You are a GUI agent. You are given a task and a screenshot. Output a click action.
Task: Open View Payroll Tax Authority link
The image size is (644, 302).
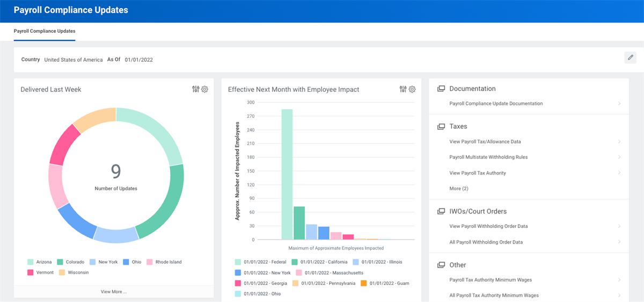point(478,173)
